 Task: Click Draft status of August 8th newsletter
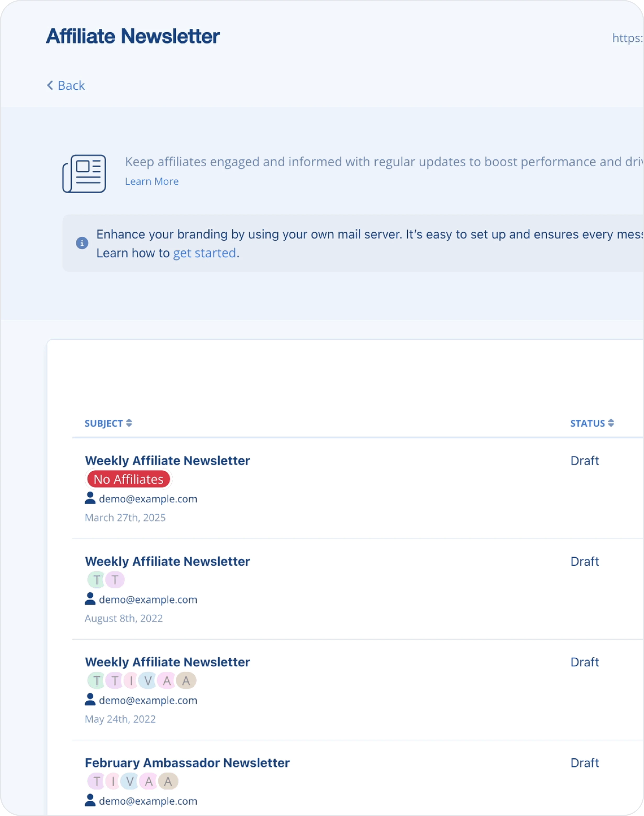point(584,561)
